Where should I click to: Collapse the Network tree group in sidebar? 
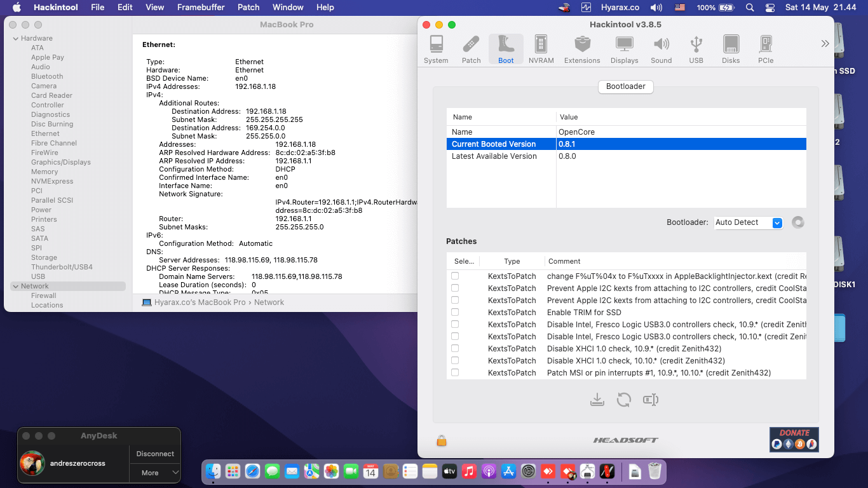point(16,287)
